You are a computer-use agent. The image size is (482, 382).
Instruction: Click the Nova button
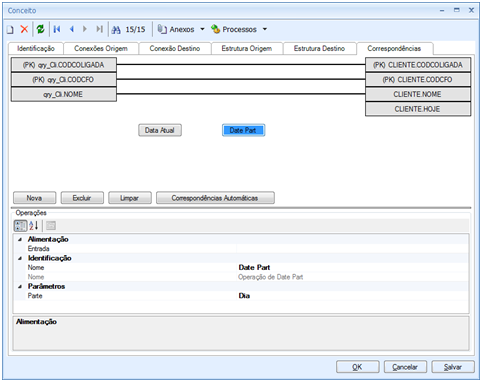[35, 198]
